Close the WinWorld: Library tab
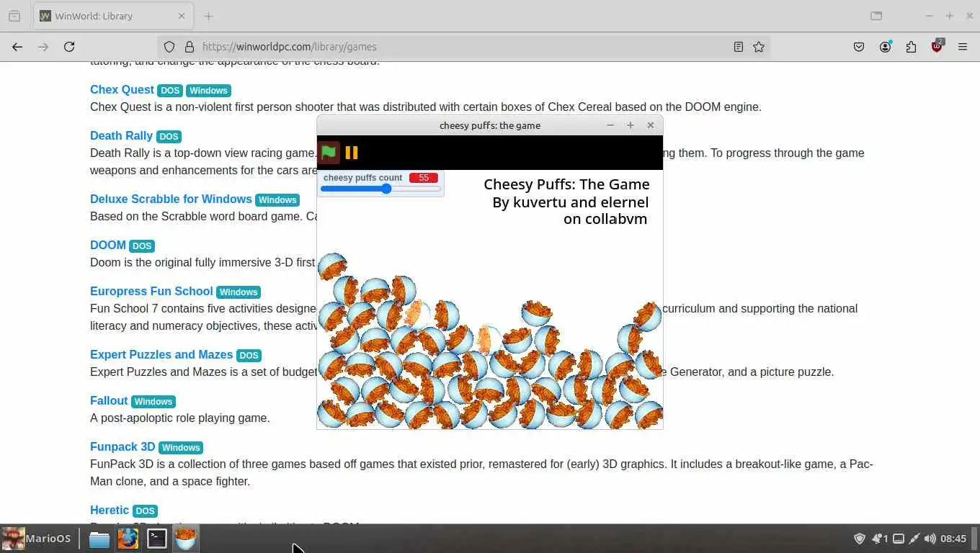Screen dimensions: 980x553 182,16
